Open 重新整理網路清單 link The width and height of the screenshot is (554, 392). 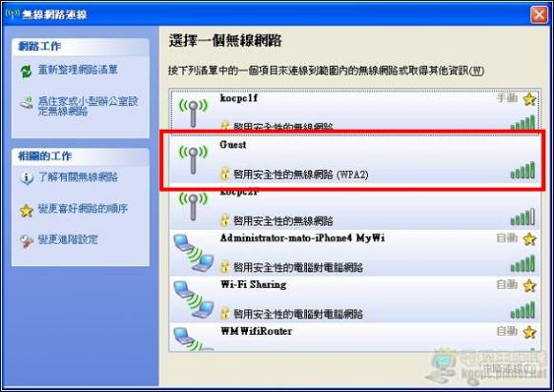pyautogui.click(x=78, y=70)
